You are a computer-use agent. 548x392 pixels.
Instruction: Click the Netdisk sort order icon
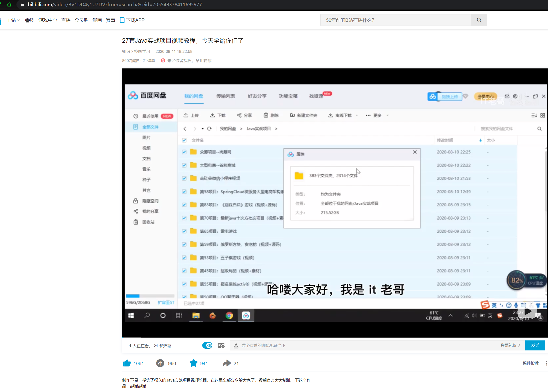coord(534,115)
